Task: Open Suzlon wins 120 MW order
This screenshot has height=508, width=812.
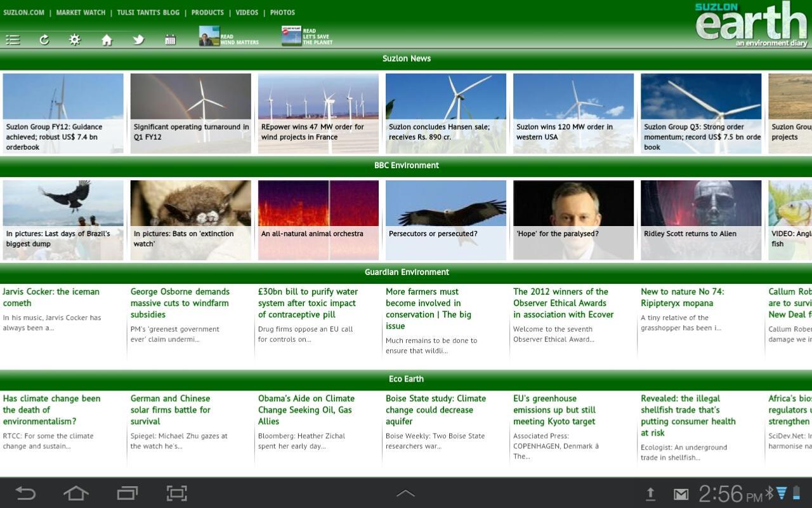Action: 573,113
